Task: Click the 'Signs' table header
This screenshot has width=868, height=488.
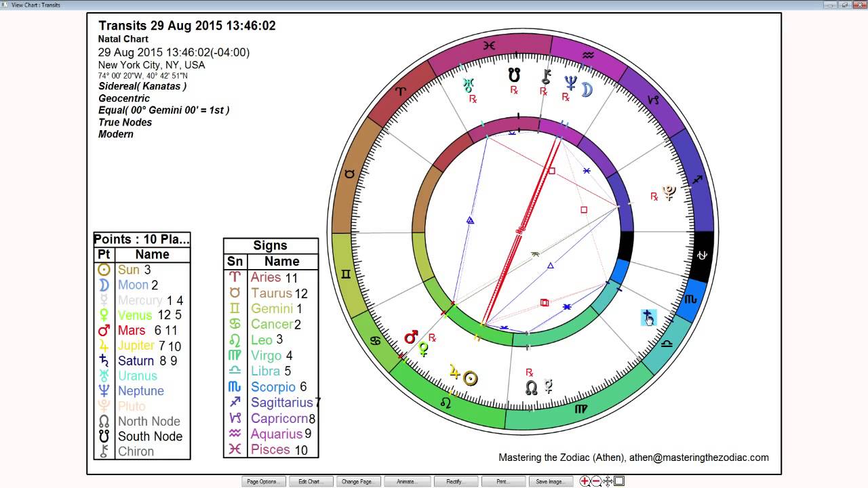Action: coord(270,245)
